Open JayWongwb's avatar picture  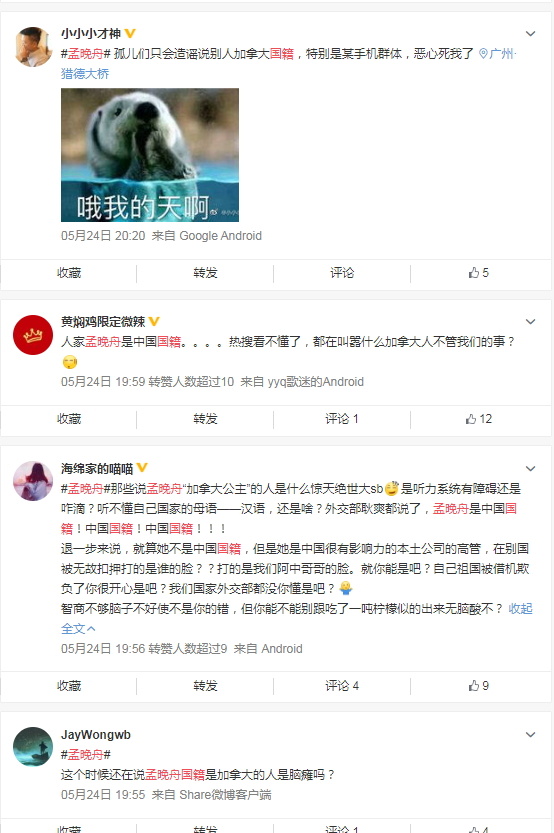33,746
